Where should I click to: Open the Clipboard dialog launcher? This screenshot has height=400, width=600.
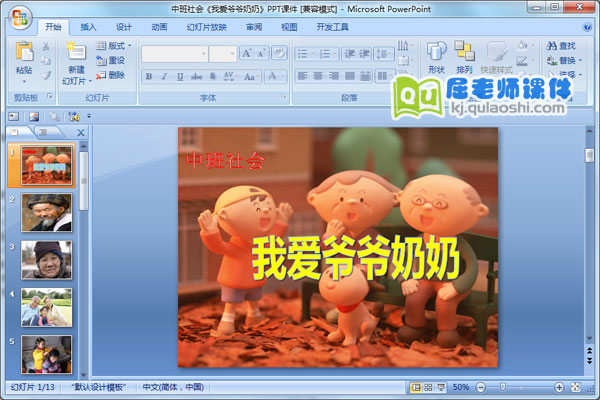tap(50, 96)
